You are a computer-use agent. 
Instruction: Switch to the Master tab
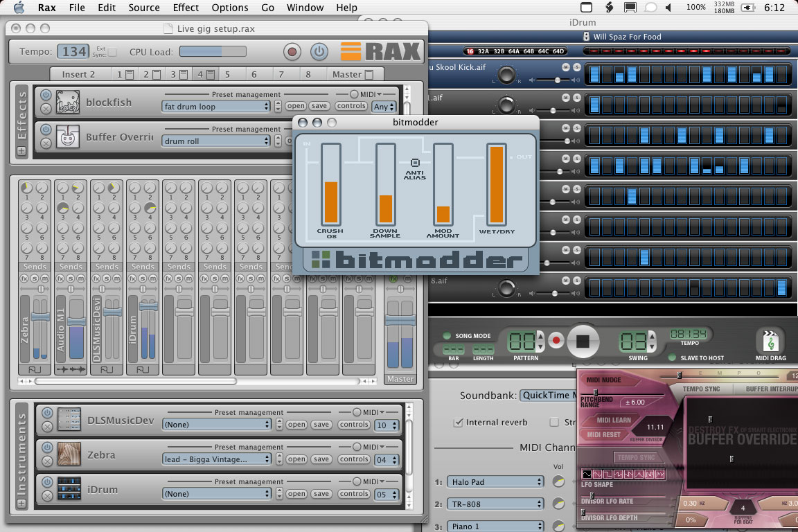coord(352,74)
